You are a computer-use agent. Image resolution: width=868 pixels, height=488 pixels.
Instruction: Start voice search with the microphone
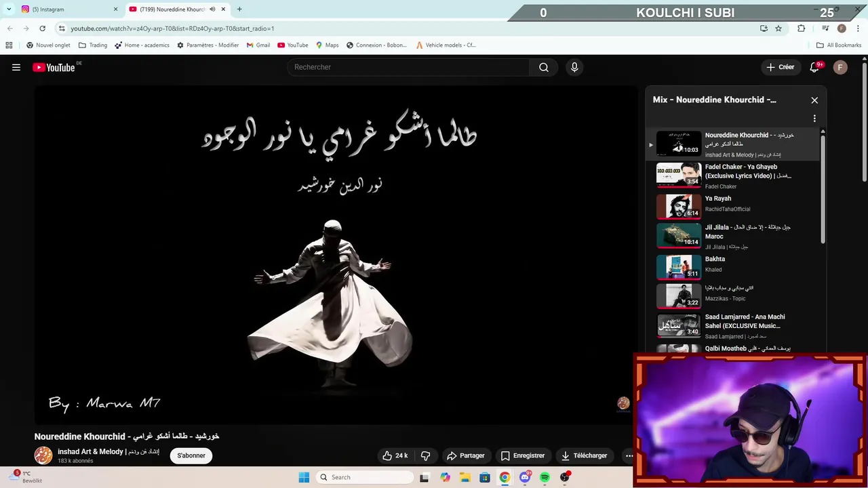[574, 67]
